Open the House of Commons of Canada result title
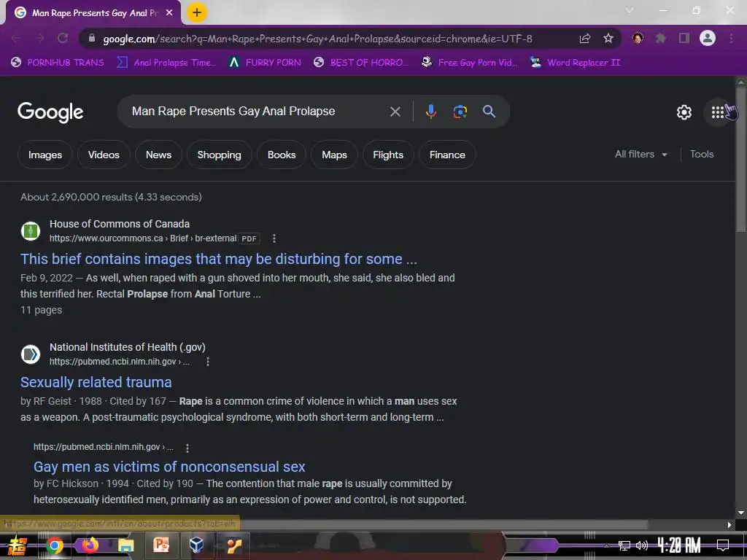The image size is (747, 560). click(219, 259)
